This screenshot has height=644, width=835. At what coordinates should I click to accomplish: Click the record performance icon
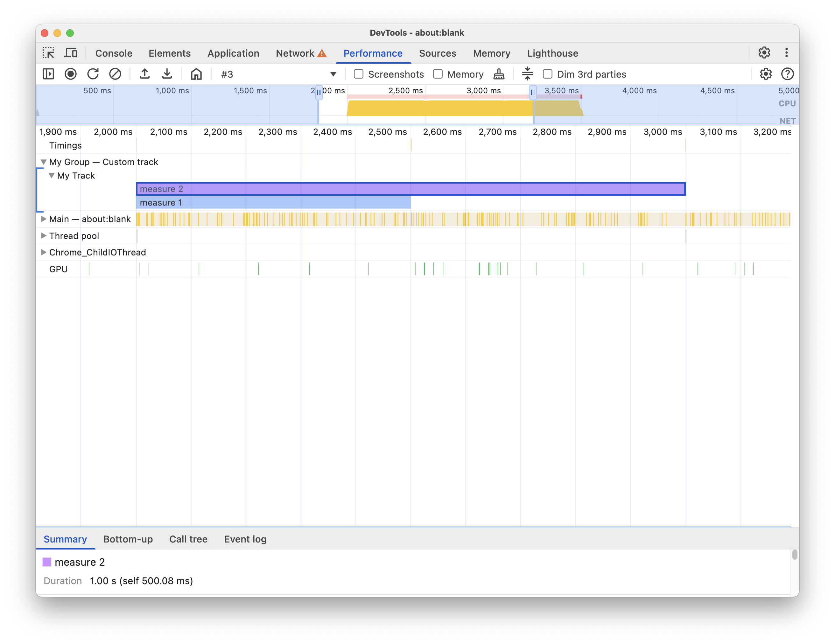tap(70, 73)
